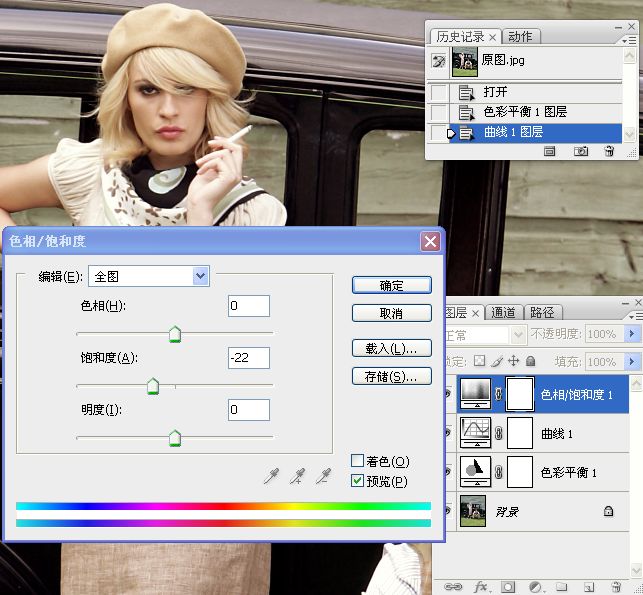The height and width of the screenshot is (595, 643).
Task: Click the 确定 OK button
Action: [x=392, y=285]
